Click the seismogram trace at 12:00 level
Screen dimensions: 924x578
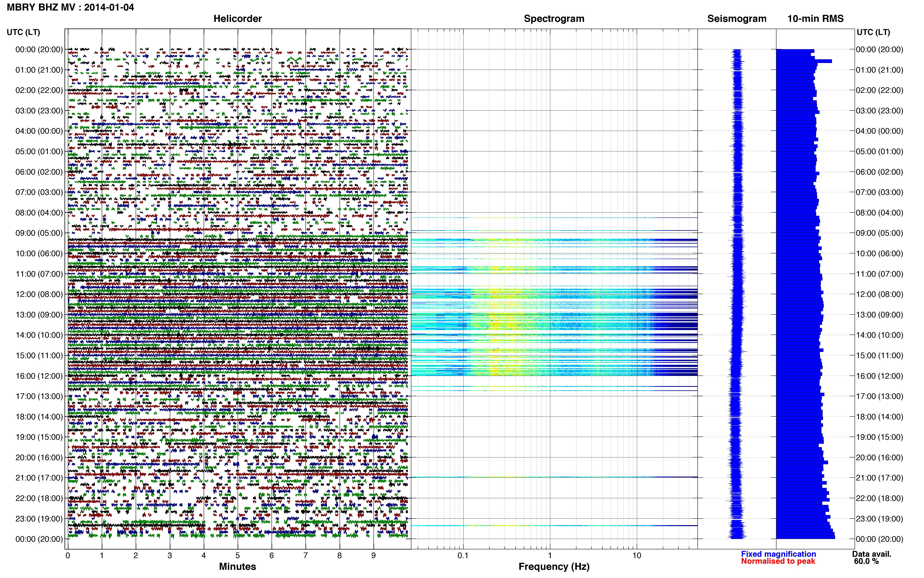coord(738,294)
